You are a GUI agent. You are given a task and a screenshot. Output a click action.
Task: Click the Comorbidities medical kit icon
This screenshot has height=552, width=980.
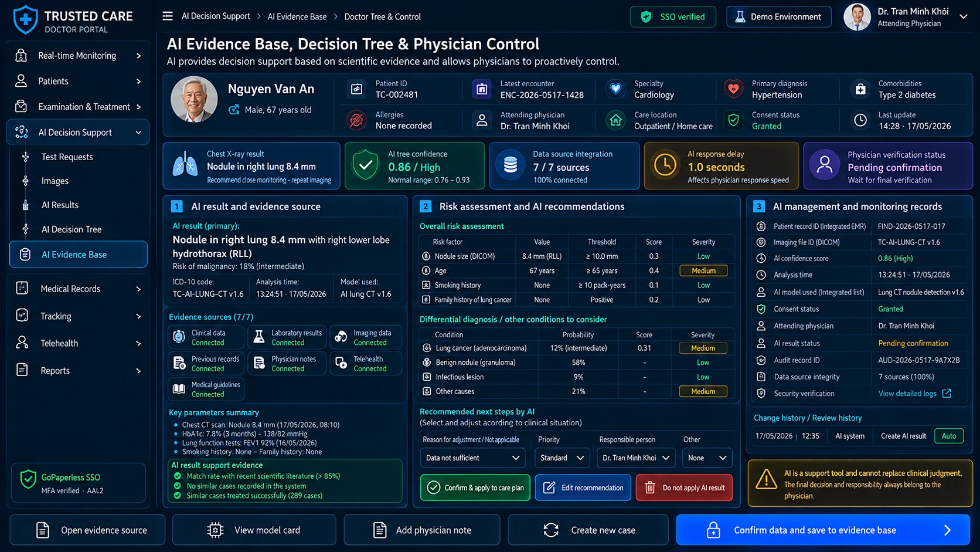[860, 89]
